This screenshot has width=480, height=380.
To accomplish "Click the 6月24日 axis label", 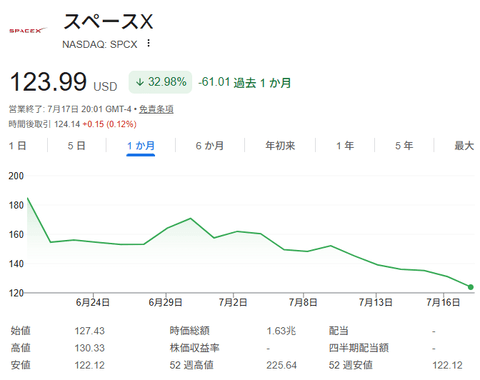I will (93, 302).
